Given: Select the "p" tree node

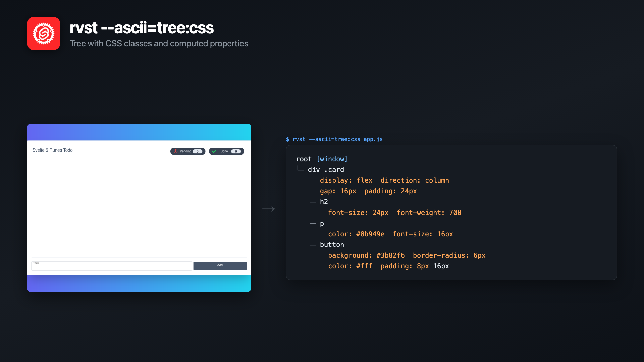Looking at the screenshot, I should point(322,224).
